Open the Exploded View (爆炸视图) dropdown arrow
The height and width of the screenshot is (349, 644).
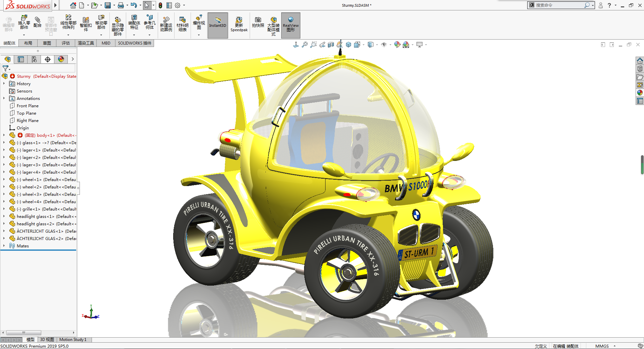199,35
